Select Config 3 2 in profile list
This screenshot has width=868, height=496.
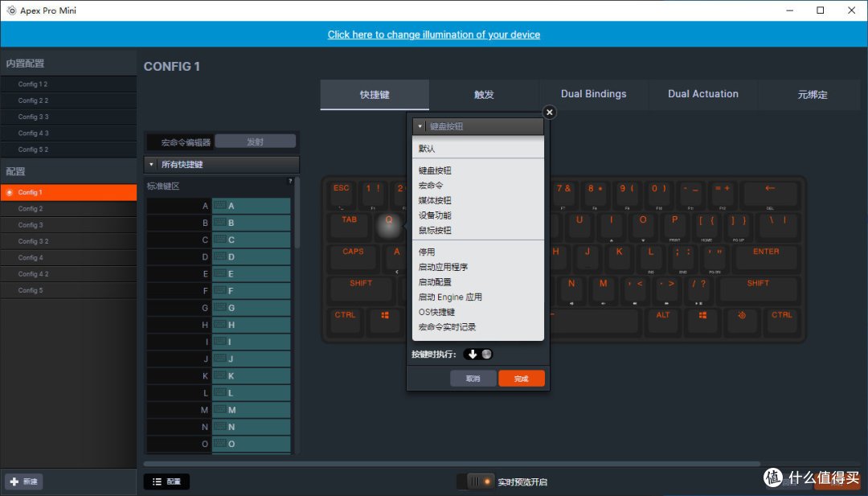click(x=68, y=241)
